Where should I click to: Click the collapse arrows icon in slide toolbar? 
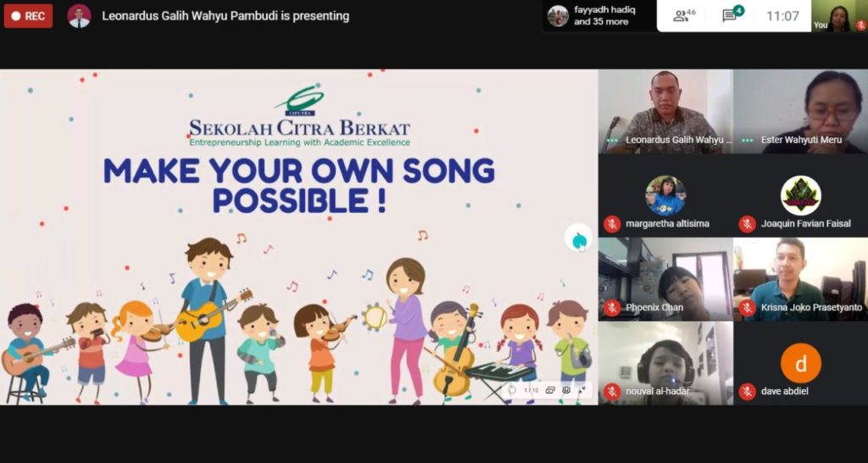(x=581, y=390)
